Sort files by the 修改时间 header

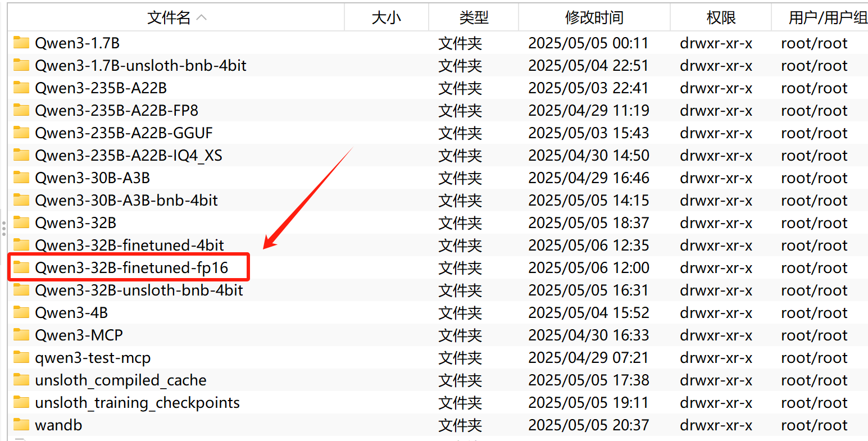tap(594, 17)
